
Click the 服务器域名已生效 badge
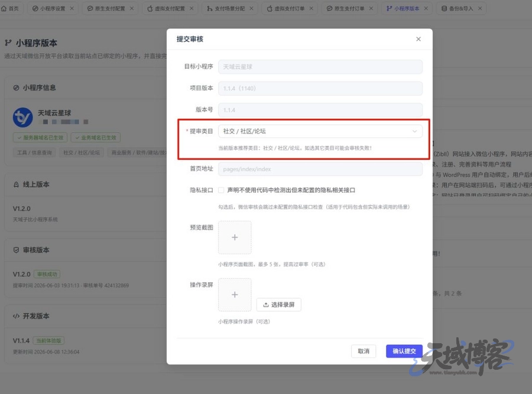pos(40,138)
